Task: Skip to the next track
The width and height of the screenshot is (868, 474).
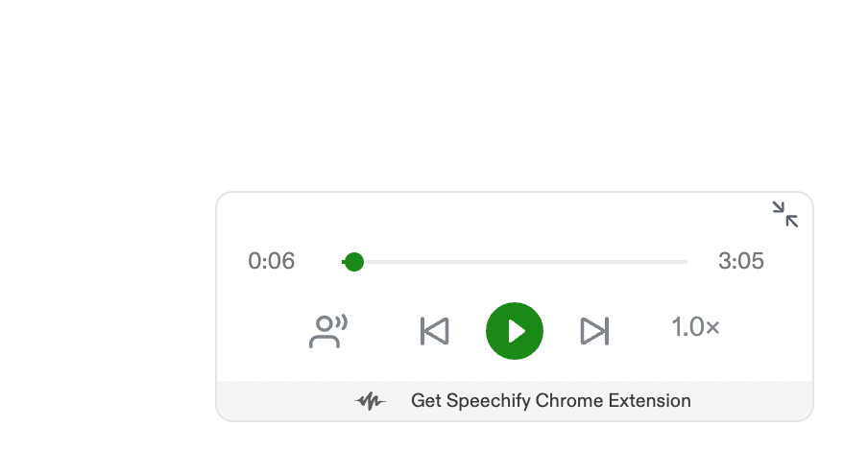Action: 594,331
